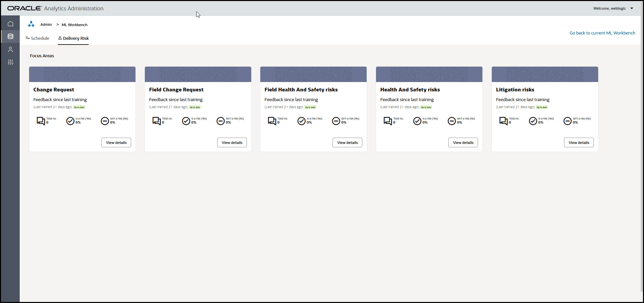The width and height of the screenshot is (644, 303).
Task: Click Health And Safety risks 'Is a risk' checkmark icon
Action: (417, 121)
